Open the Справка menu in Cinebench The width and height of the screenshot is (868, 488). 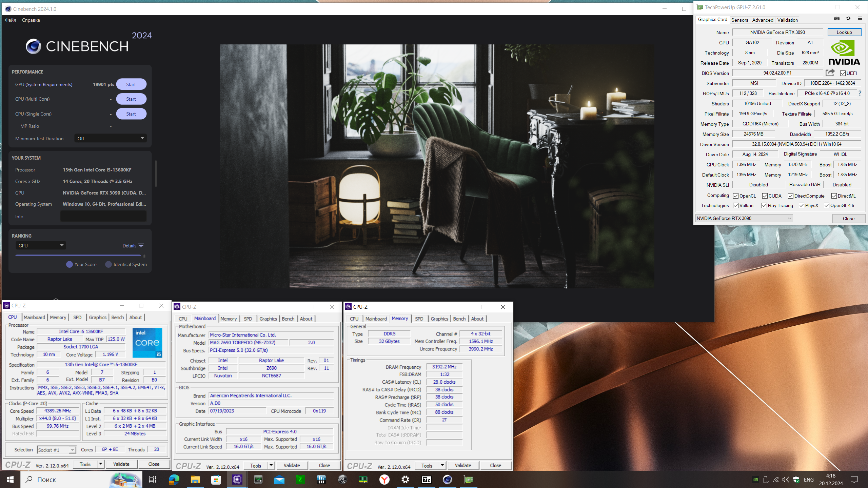(x=31, y=20)
